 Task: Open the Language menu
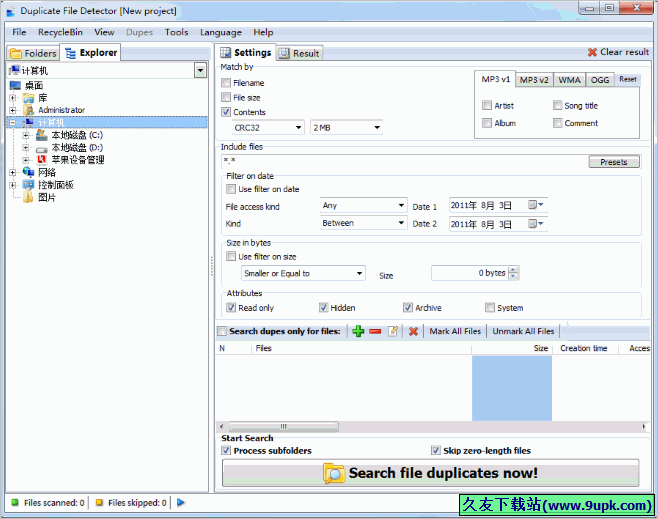click(221, 32)
